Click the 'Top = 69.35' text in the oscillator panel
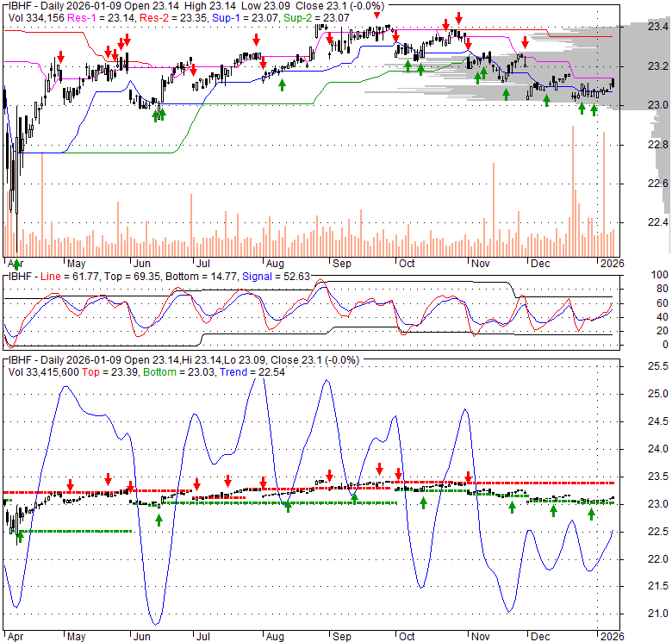The image size is (672, 642). point(134,277)
